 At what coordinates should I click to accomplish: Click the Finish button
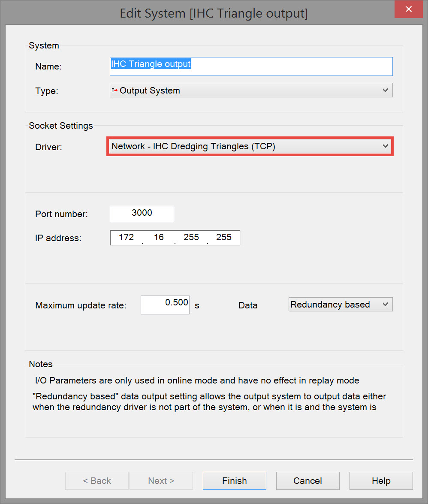(234, 481)
